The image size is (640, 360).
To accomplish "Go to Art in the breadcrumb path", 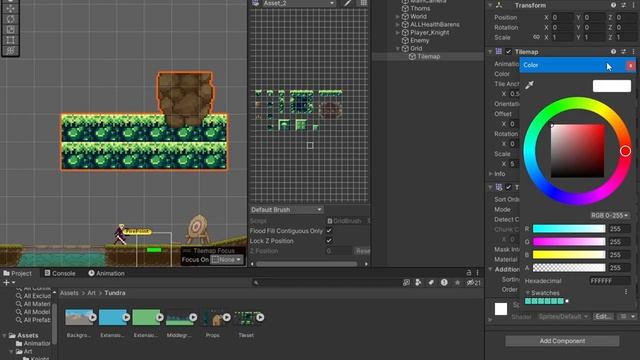I will tap(91, 293).
